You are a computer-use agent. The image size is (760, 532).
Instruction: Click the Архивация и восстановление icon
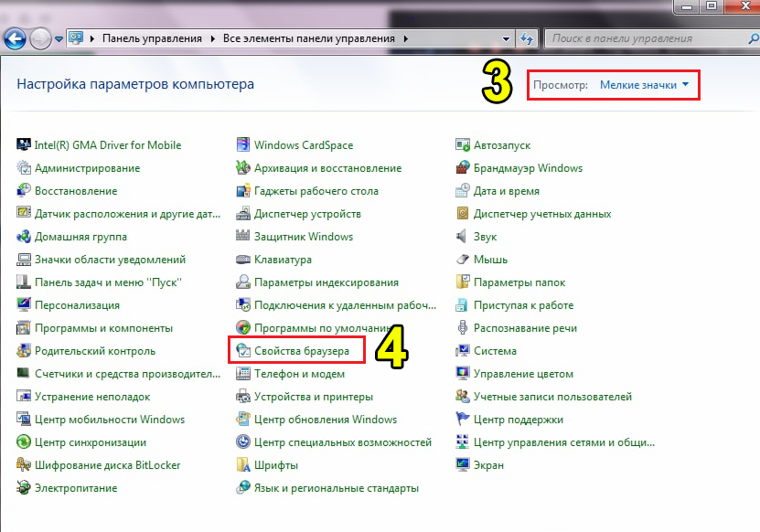[243, 167]
